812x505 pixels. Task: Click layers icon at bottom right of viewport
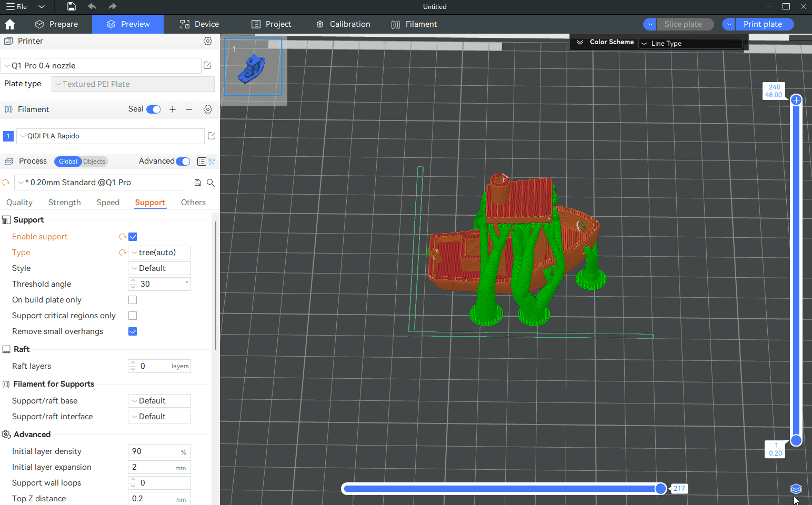[796, 489]
